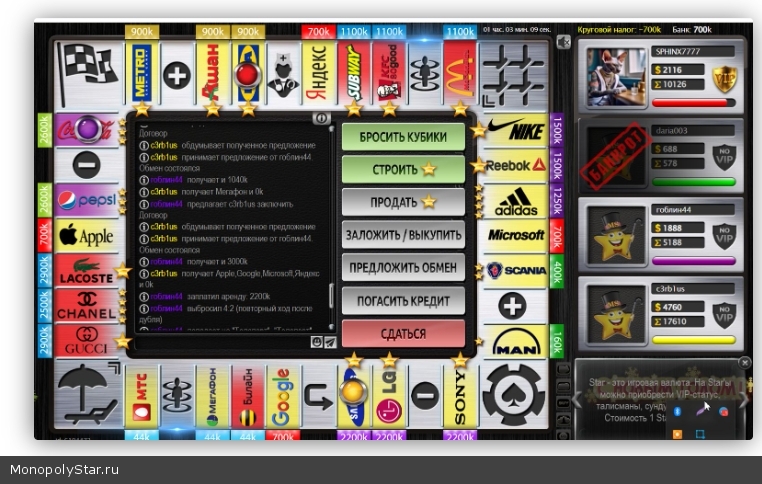762x484 pixels.
Task: Select the MAN property cell
Action: click(515, 341)
